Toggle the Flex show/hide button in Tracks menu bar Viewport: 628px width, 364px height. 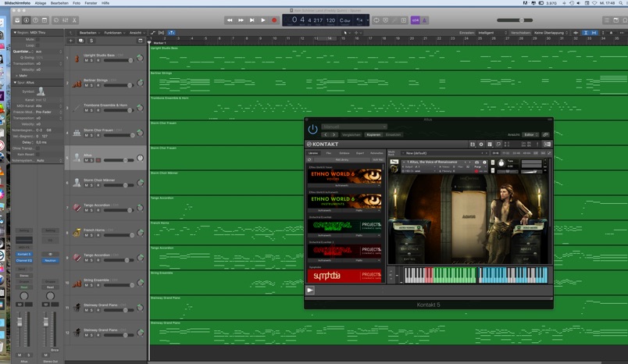[x=161, y=33]
